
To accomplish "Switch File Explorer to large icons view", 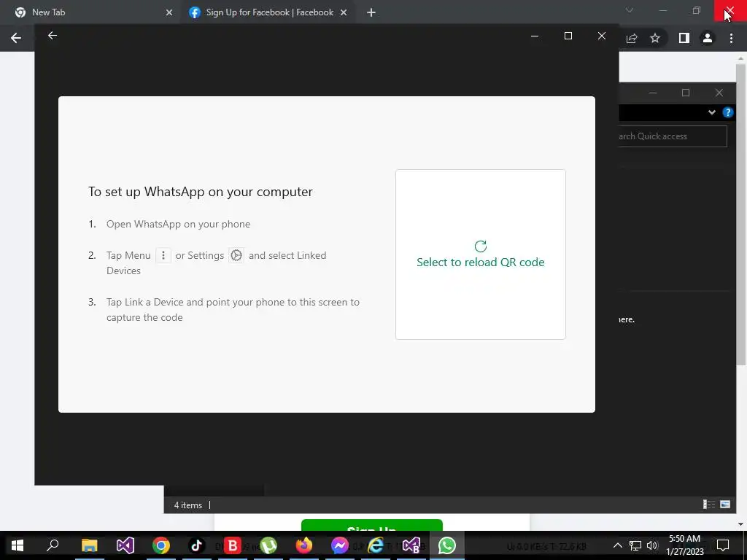I will [725, 505].
